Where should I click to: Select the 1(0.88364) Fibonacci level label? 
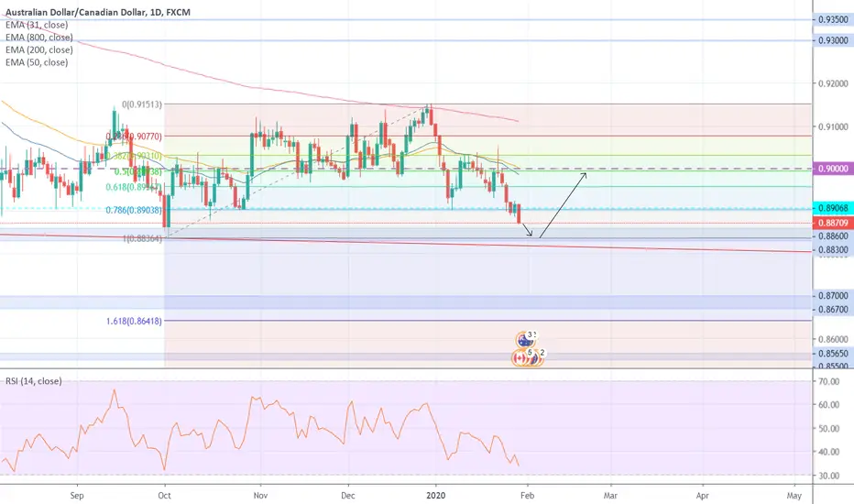(142, 238)
